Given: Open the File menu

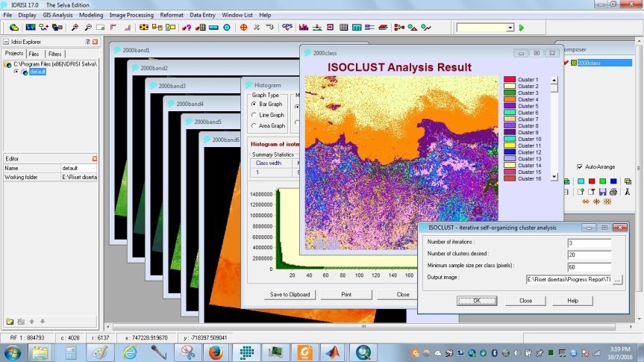Looking at the screenshot, I should [x=7, y=15].
